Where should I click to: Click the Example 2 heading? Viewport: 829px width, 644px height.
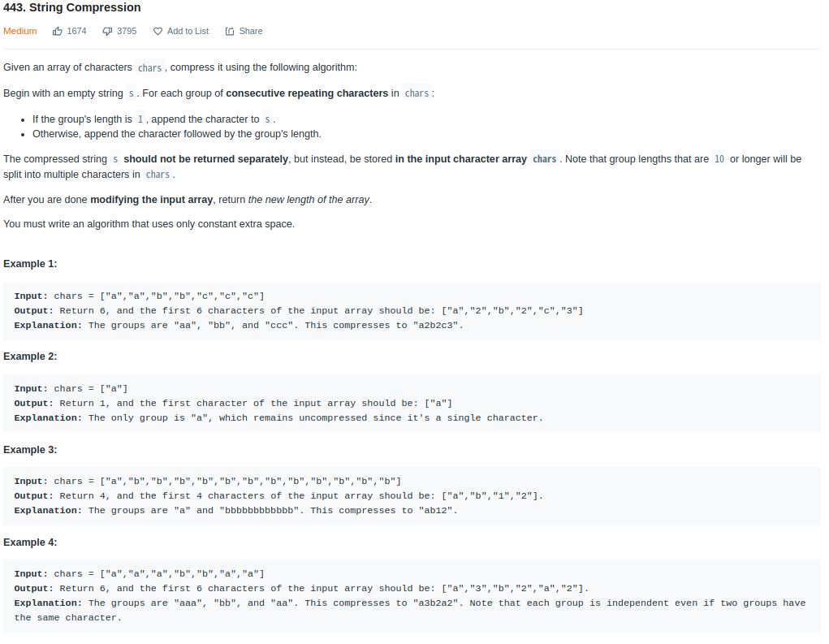coord(30,357)
